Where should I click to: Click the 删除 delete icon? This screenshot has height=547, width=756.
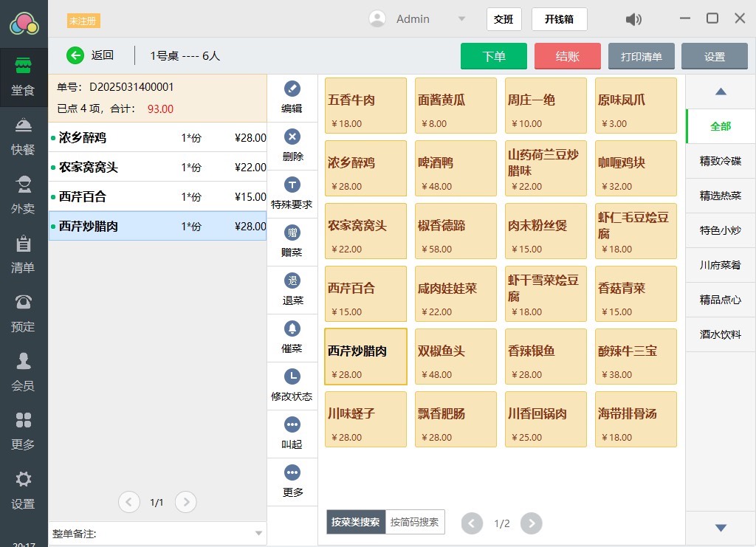[292, 137]
